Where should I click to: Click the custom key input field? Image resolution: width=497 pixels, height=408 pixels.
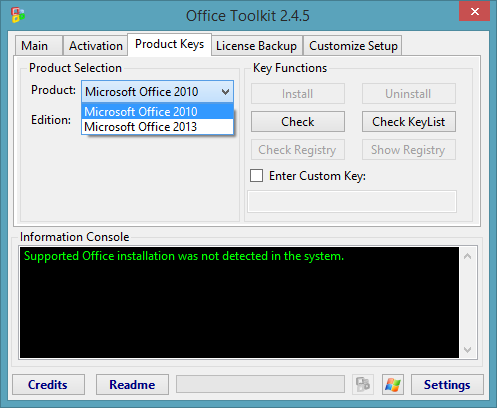click(352, 201)
